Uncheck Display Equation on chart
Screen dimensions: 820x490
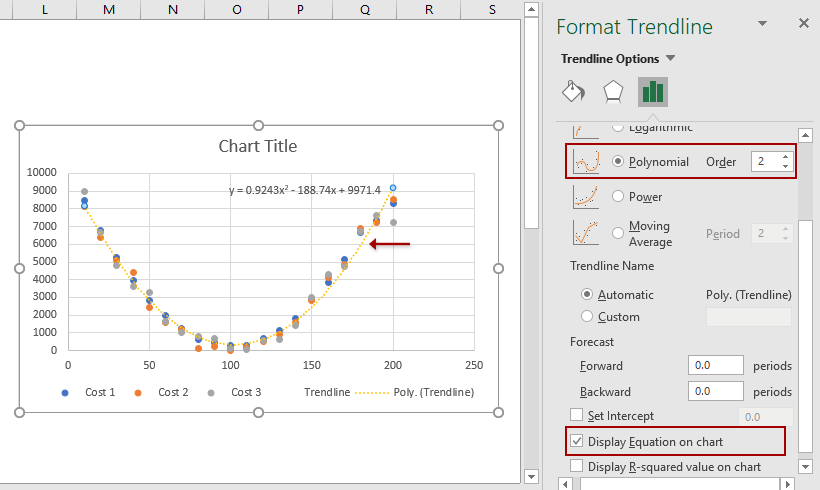pos(576,441)
